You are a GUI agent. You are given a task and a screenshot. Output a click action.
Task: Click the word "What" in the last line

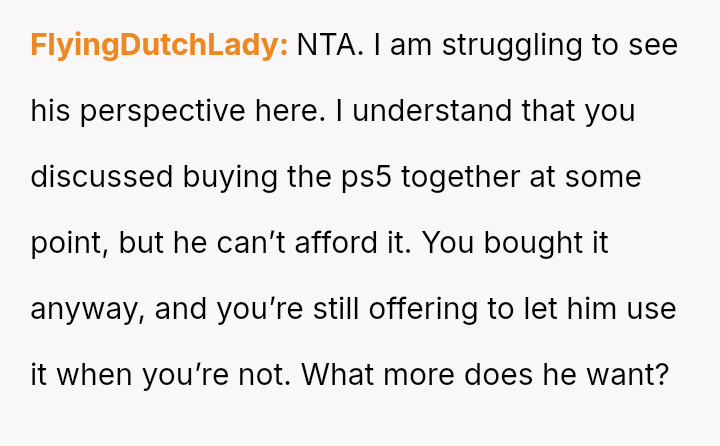pyautogui.click(x=339, y=375)
